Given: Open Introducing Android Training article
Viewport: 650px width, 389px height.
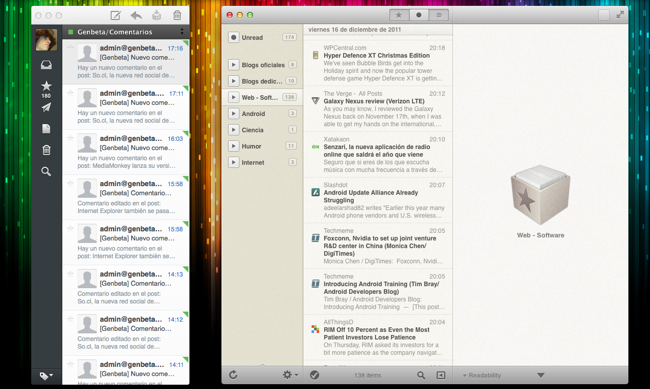Looking at the screenshot, I should [x=378, y=291].
